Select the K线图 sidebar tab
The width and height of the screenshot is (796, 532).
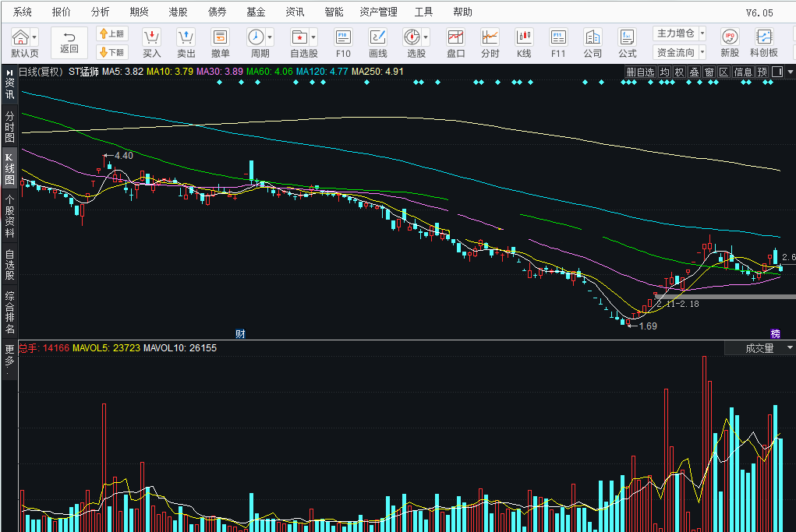(9, 168)
